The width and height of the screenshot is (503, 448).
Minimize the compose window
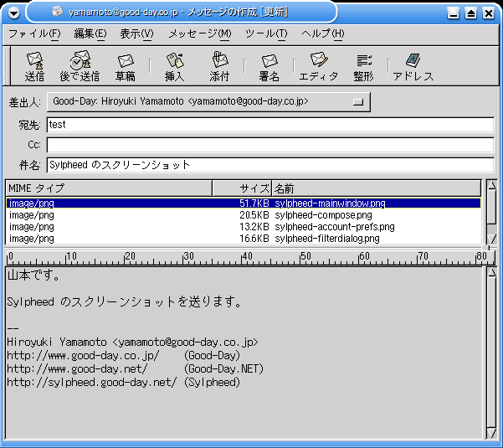pyautogui.click(x=453, y=13)
